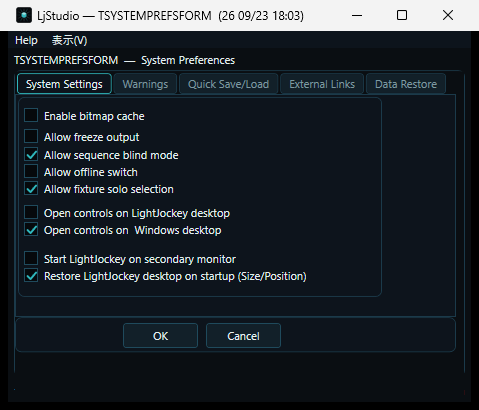Open the Help menu

pos(26,40)
